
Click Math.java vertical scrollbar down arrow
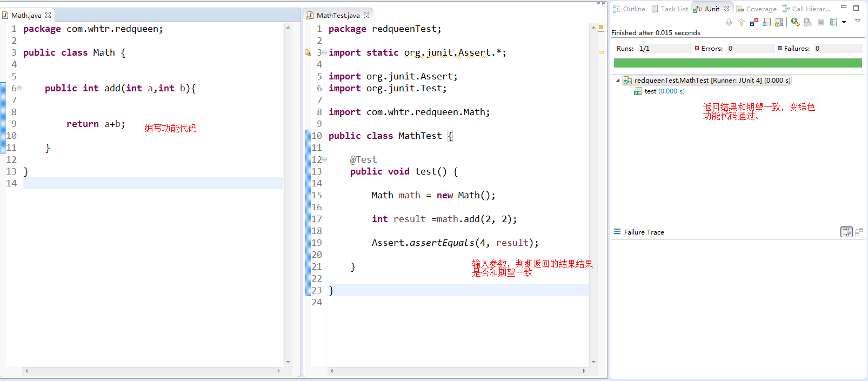point(288,362)
